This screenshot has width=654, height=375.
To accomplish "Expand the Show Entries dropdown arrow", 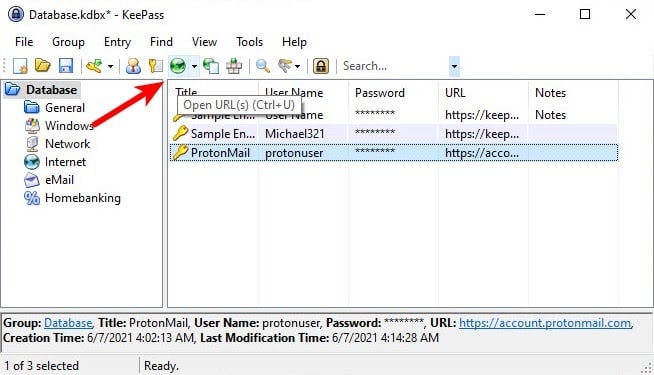I will coord(297,66).
